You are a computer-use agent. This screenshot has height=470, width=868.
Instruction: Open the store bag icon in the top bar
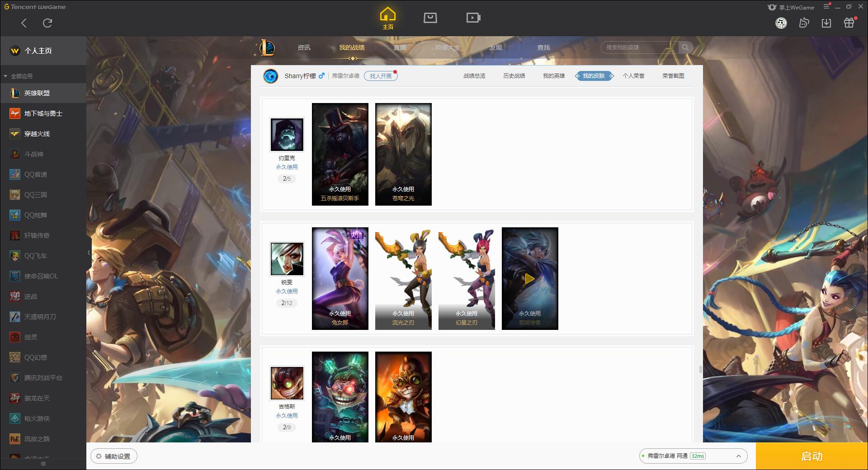point(430,18)
